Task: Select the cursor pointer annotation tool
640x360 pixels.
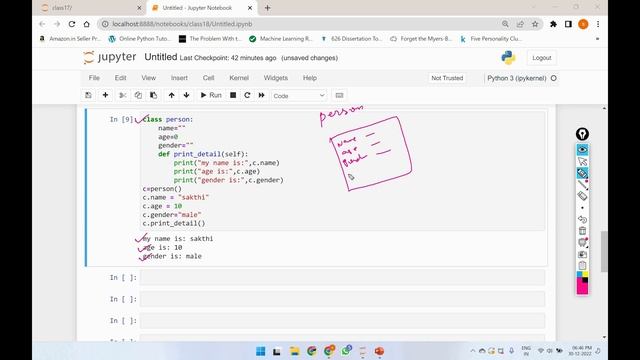Action: pos(582,162)
